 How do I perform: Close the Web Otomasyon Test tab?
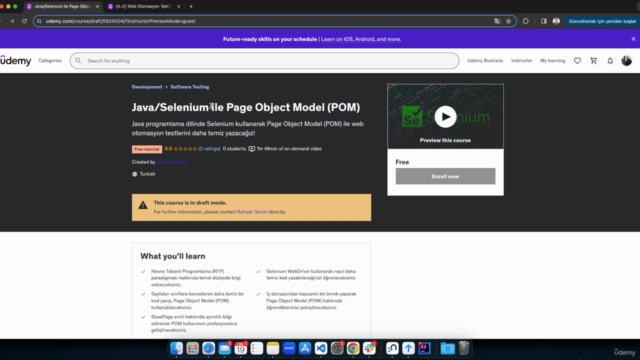click(178, 7)
